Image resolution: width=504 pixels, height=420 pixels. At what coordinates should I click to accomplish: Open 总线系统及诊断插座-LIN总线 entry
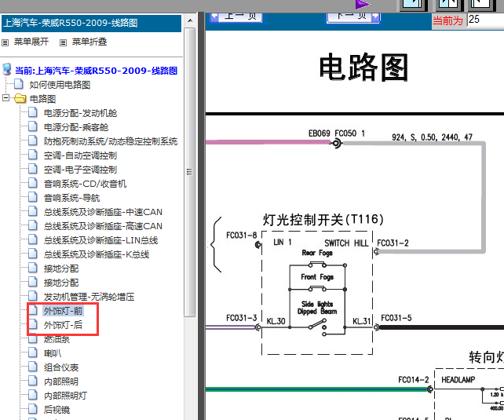click(101, 240)
